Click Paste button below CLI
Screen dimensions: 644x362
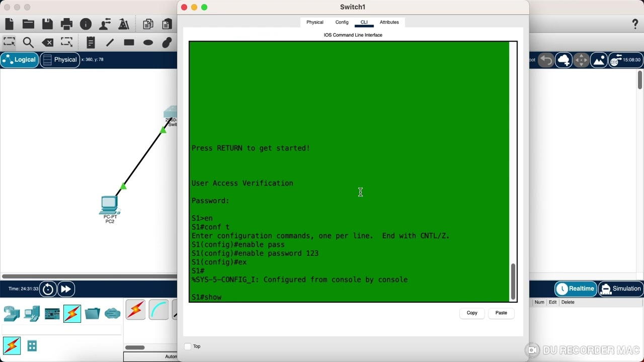tap(501, 313)
